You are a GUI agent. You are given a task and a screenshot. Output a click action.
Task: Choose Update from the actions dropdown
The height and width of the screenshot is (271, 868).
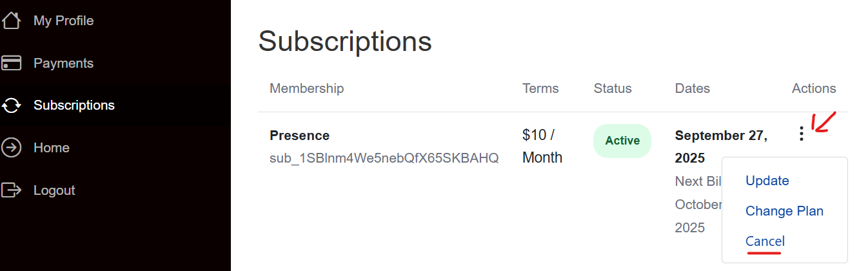(767, 181)
